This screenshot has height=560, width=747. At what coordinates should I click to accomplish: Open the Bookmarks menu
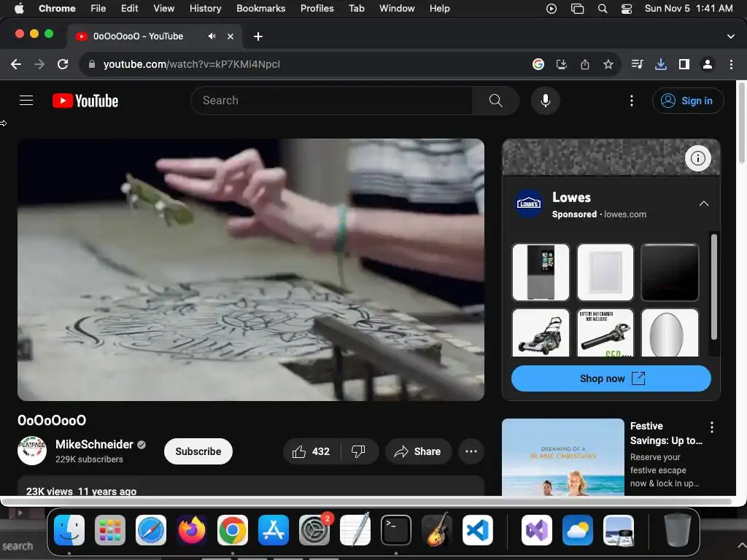coord(261,8)
